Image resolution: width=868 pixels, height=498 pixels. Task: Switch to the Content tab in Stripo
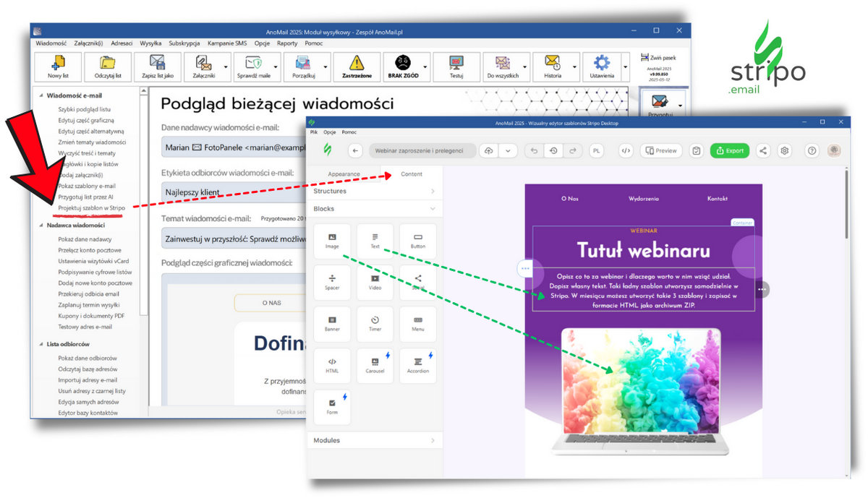click(412, 174)
